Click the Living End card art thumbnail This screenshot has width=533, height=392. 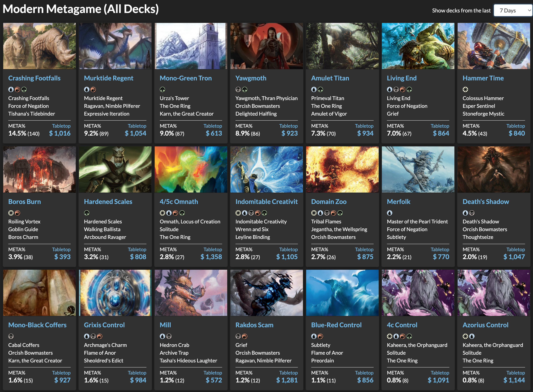pos(418,46)
